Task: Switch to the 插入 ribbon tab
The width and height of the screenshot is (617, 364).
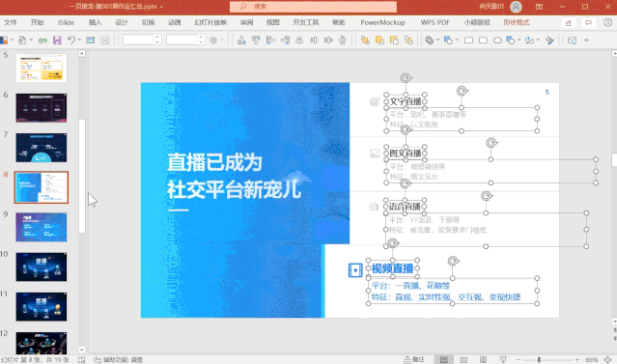Action: pos(95,22)
